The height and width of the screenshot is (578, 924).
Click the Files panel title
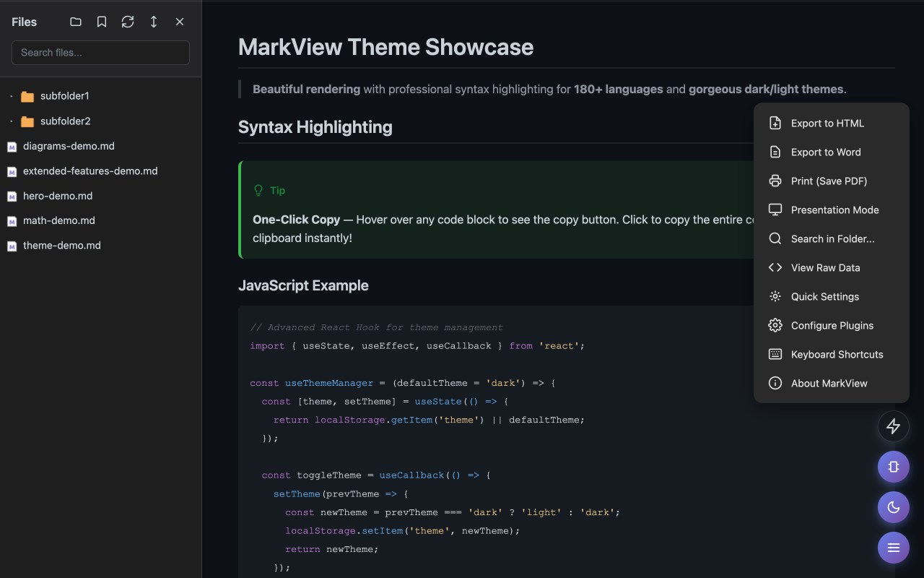click(25, 22)
